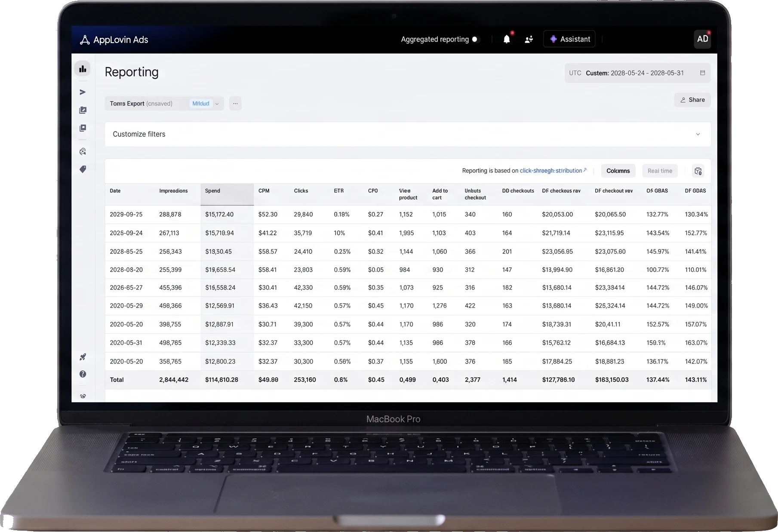The height and width of the screenshot is (532, 778).
Task: Open the rocket launch sidebar icon
Action: [83, 357]
